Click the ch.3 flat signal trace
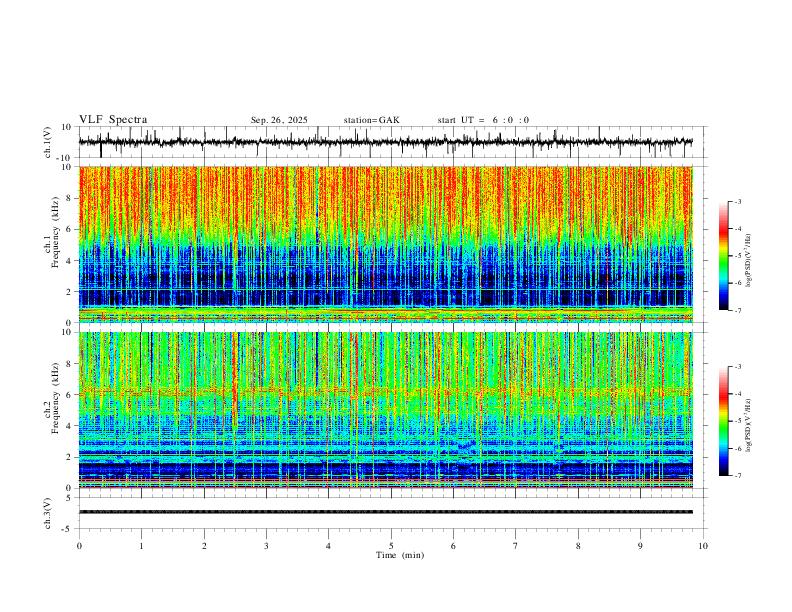 tap(386, 512)
